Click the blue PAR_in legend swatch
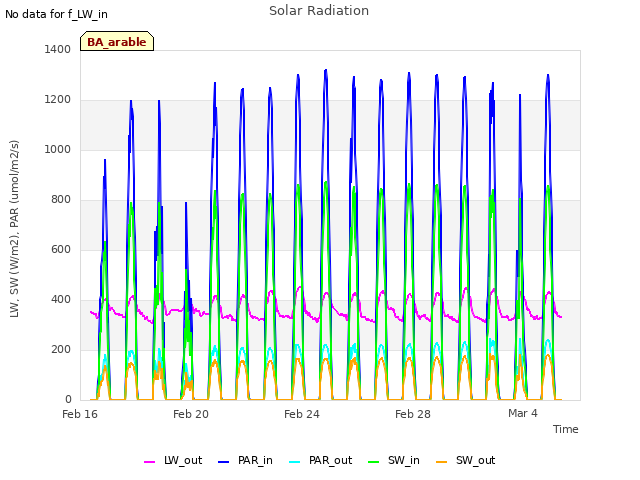The height and width of the screenshot is (480, 640). pos(223,462)
